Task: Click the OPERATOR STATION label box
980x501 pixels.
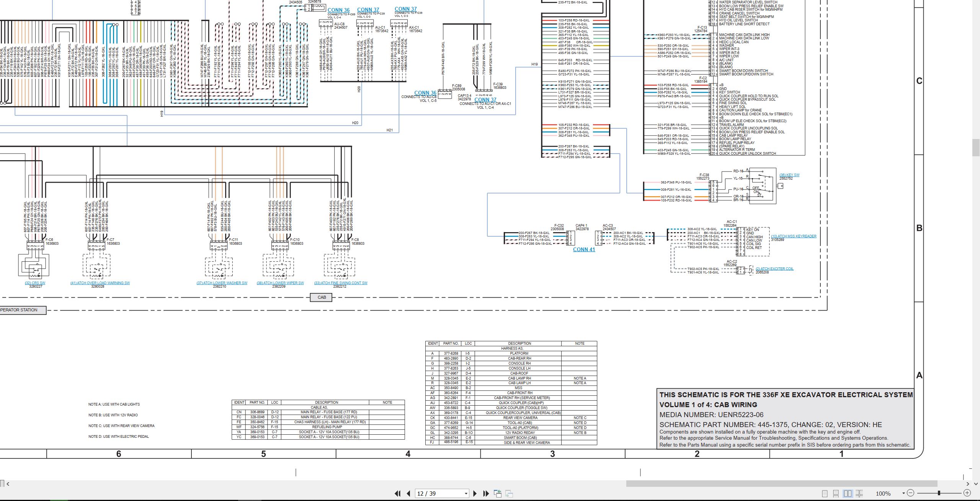Action: tap(23, 310)
